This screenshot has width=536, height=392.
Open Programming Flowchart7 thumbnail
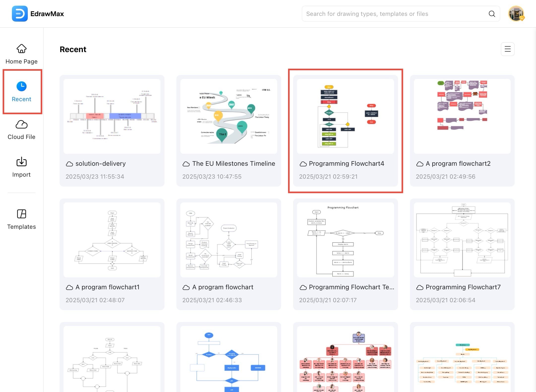click(x=462, y=240)
